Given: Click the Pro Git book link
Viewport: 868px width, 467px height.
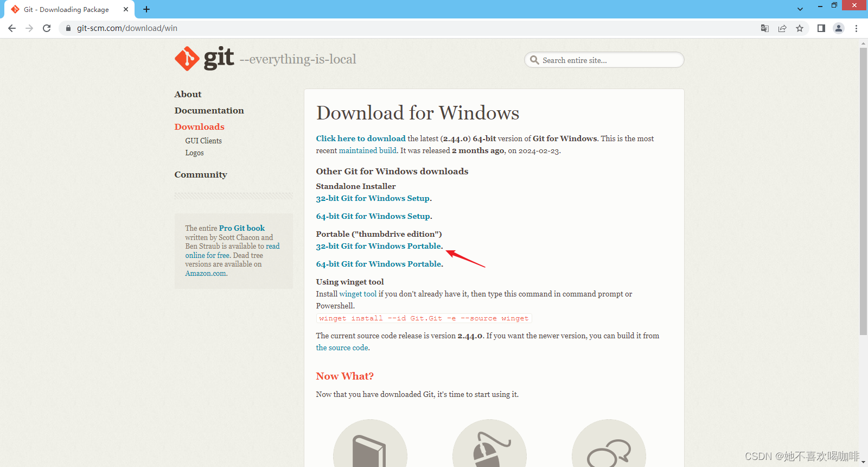Looking at the screenshot, I should [242, 228].
